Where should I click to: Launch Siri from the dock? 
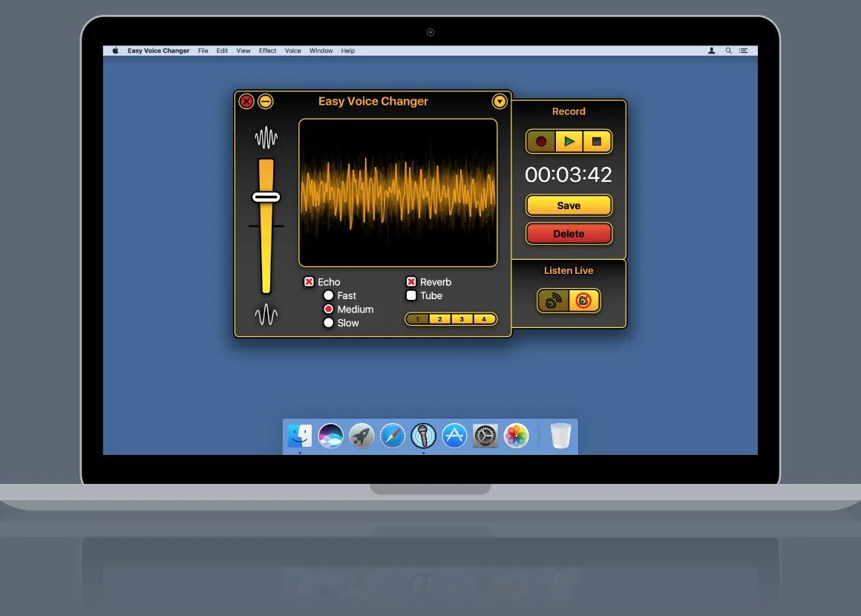coord(330,436)
